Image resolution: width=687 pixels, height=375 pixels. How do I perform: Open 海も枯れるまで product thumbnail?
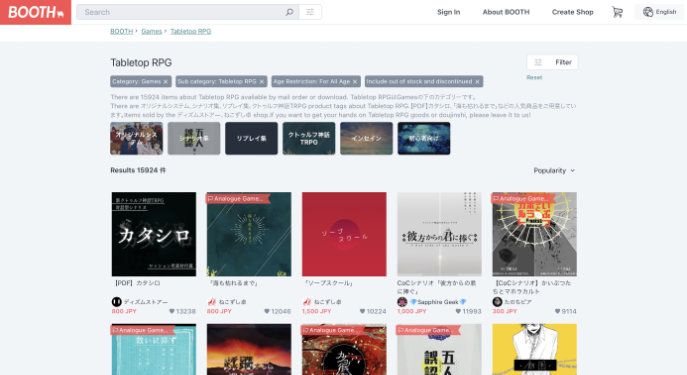click(x=249, y=234)
